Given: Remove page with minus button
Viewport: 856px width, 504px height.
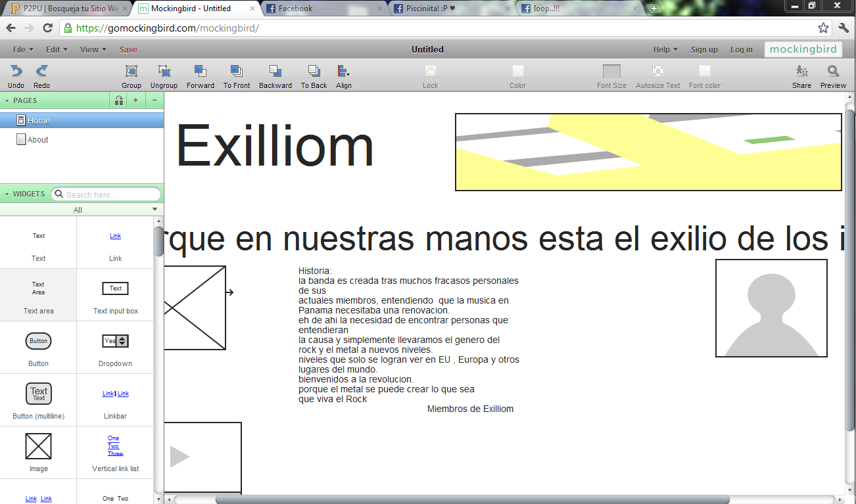Looking at the screenshot, I should 155,101.
